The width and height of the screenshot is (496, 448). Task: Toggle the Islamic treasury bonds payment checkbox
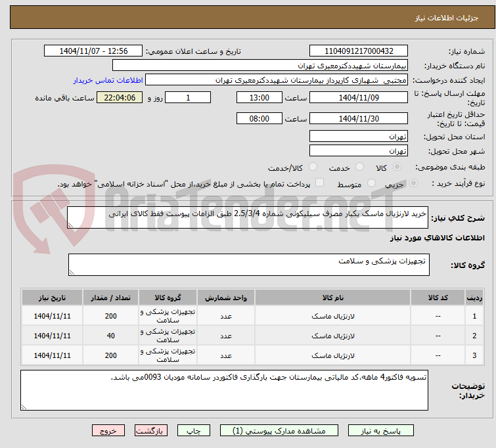pos(320,182)
